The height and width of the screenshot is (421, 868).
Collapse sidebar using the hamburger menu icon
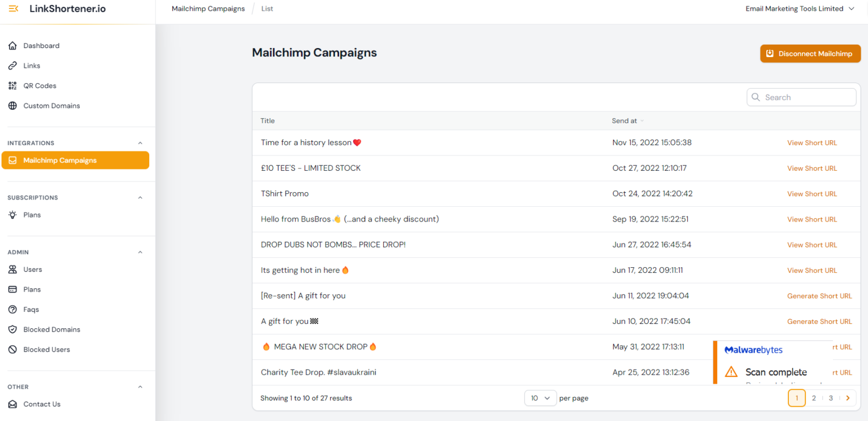pyautogui.click(x=14, y=9)
